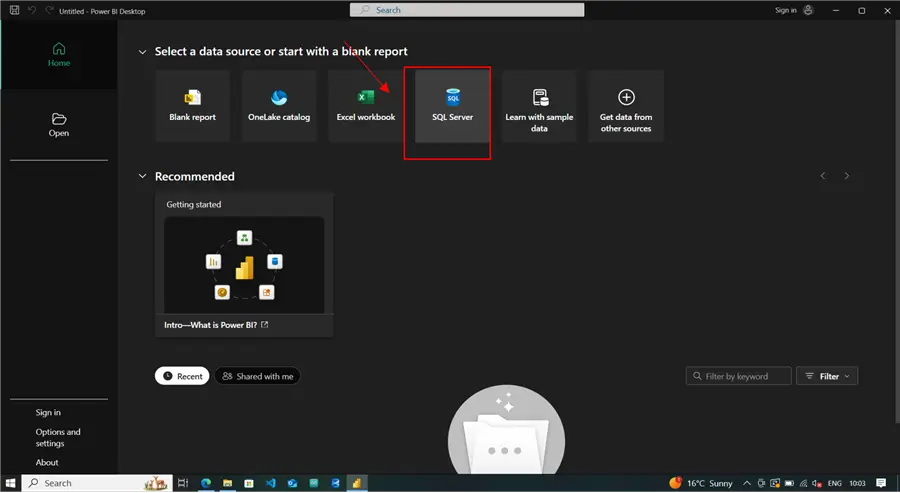Viewport: 900px width, 493px height.
Task: Click the user avatar icon near Sign in
Action: (808, 10)
